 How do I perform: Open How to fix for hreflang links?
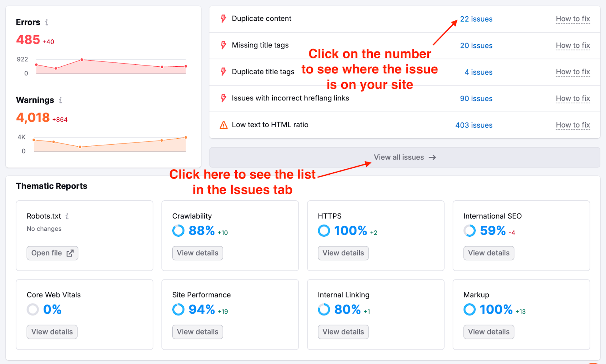pyautogui.click(x=573, y=98)
